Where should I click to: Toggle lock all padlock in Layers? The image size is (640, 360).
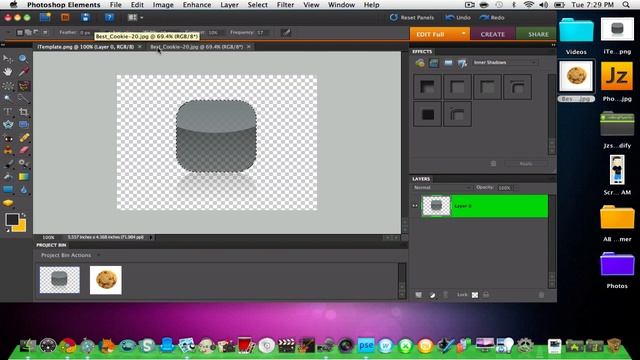(x=486, y=295)
